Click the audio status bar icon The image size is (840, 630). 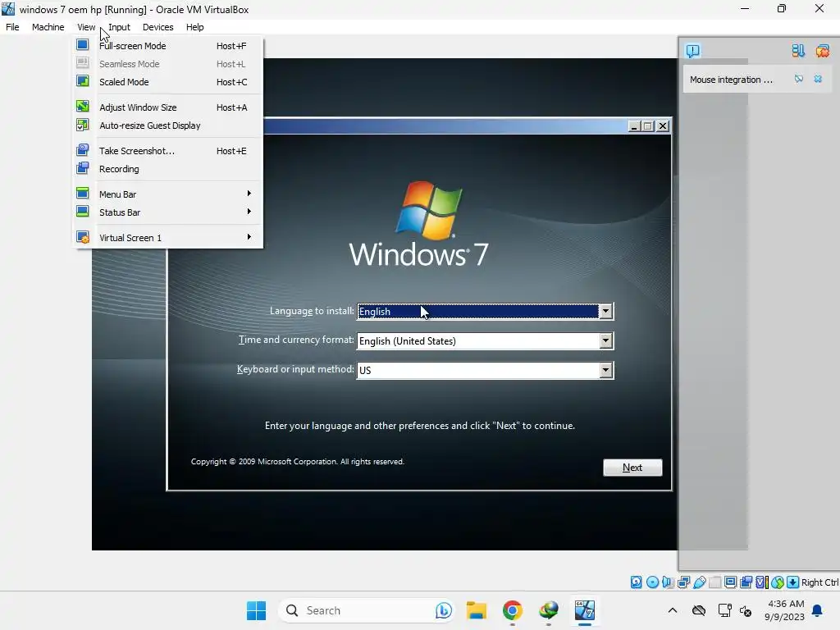668,582
